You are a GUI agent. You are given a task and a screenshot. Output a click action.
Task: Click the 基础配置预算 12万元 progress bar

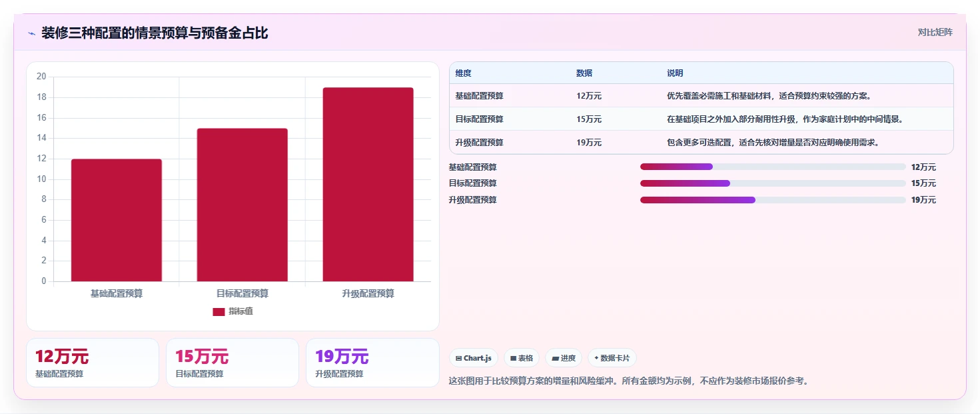pos(773,167)
